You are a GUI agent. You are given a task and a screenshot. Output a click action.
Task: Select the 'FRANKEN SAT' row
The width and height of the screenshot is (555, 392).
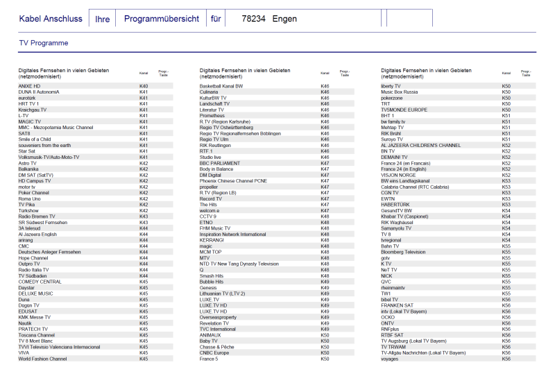(x=459, y=305)
